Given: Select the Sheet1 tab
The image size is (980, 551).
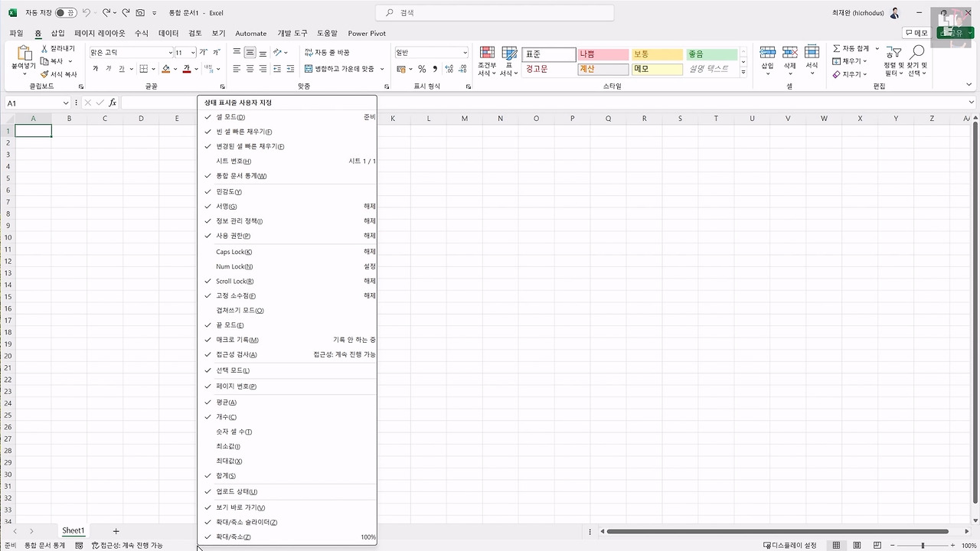Looking at the screenshot, I should pyautogui.click(x=73, y=530).
